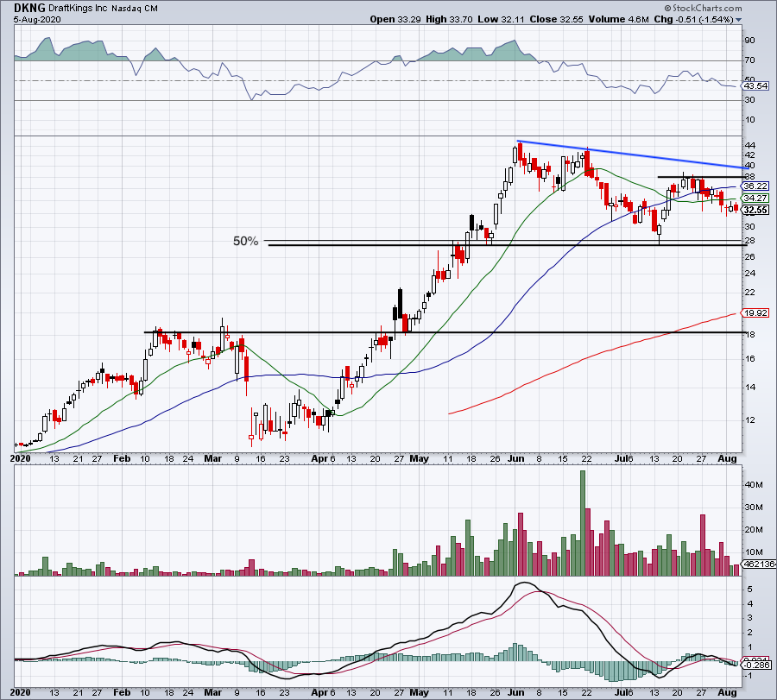Click the blue moving average tag 36.22
This screenshot has width=777, height=700.
coord(755,186)
